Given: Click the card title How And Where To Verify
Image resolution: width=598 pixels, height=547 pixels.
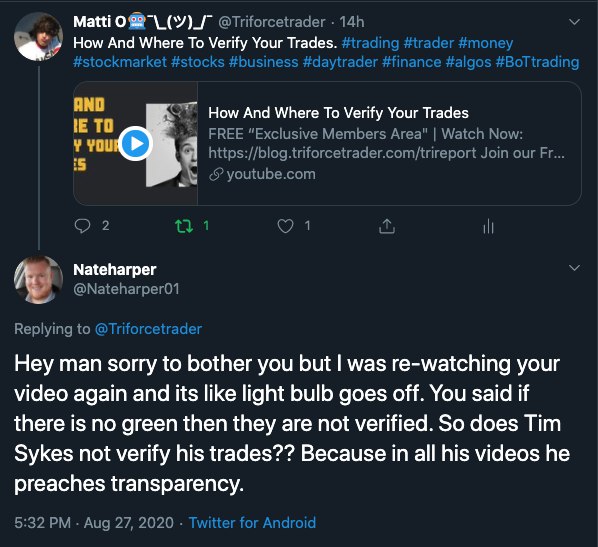Looking at the screenshot, I should coord(338,113).
